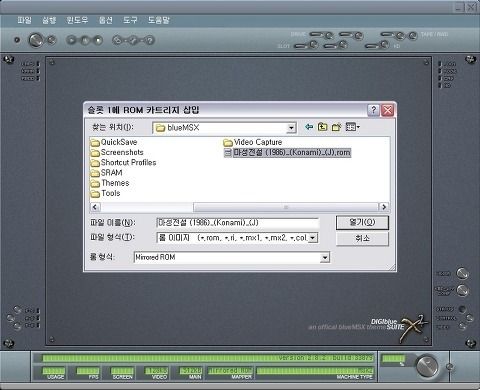Open the 실행 menu
Viewport: 480px width, 390px height.
[49, 20]
